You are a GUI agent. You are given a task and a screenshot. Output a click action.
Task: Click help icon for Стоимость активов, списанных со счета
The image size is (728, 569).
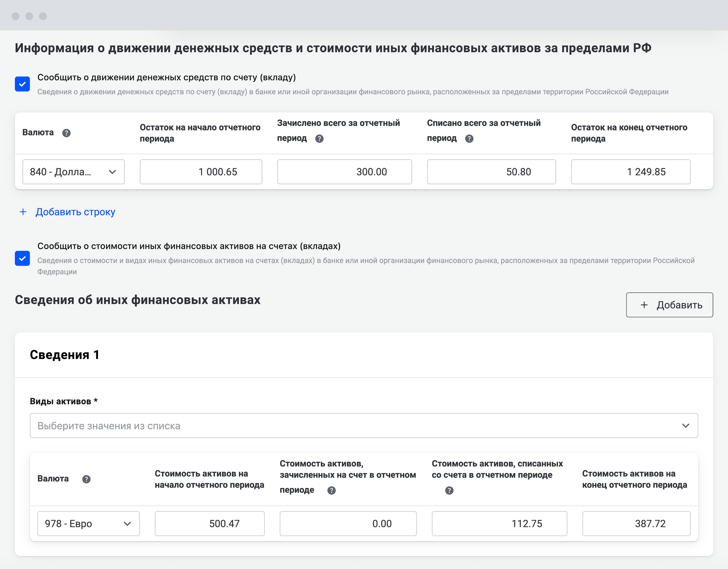point(449,490)
